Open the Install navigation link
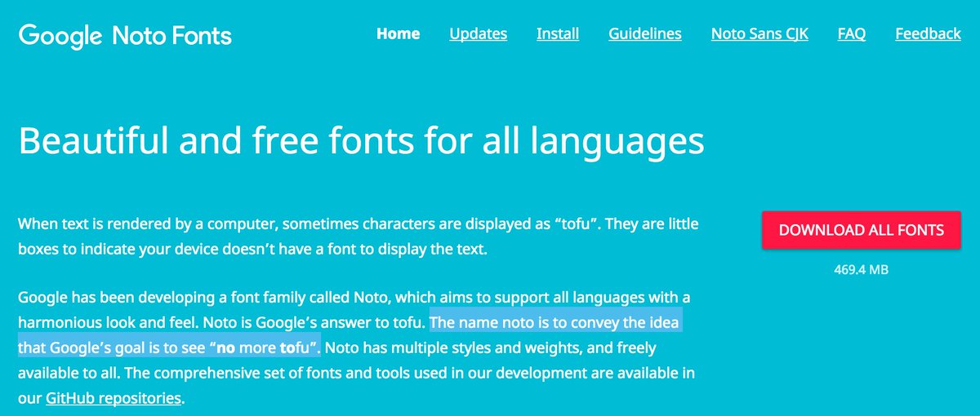980x416 pixels. pos(558,33)
